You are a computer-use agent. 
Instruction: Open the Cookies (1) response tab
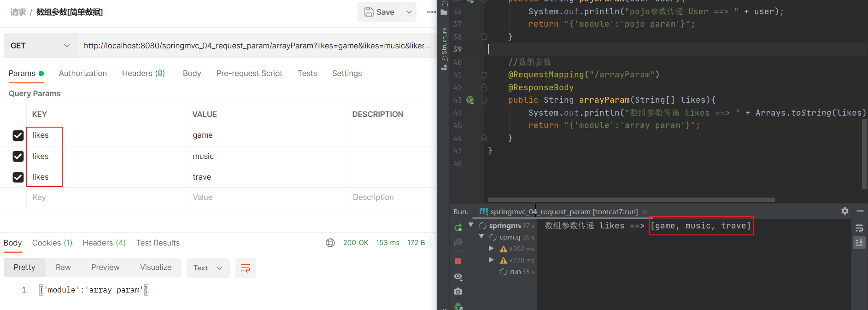click(52, 243)
